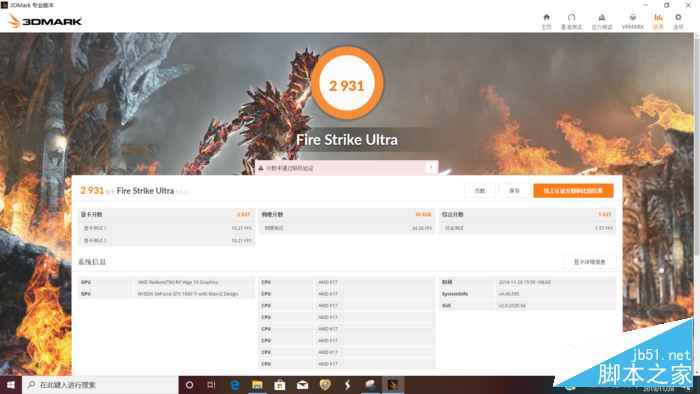
Task: Select the orange Results bar-chart tab
Action: [658, 21]
